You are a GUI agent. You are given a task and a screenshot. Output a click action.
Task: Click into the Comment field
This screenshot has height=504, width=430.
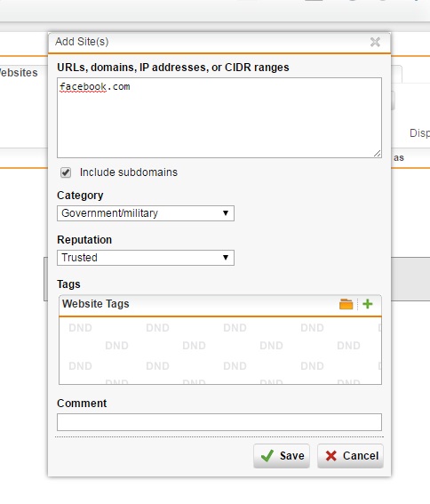click(x=219, y=422)
